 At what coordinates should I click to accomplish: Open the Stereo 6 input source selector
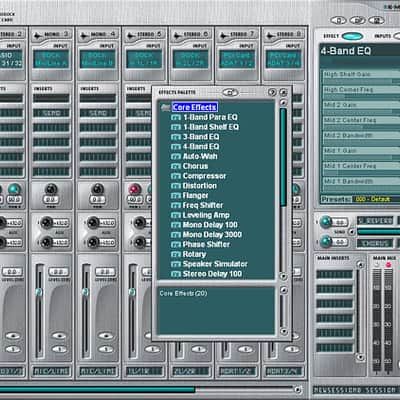coord(191,59)
